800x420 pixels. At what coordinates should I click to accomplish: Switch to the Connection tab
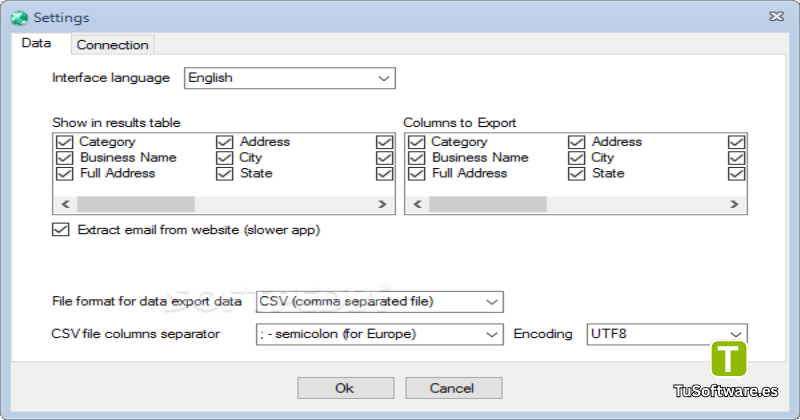click(x=112, y=45)
